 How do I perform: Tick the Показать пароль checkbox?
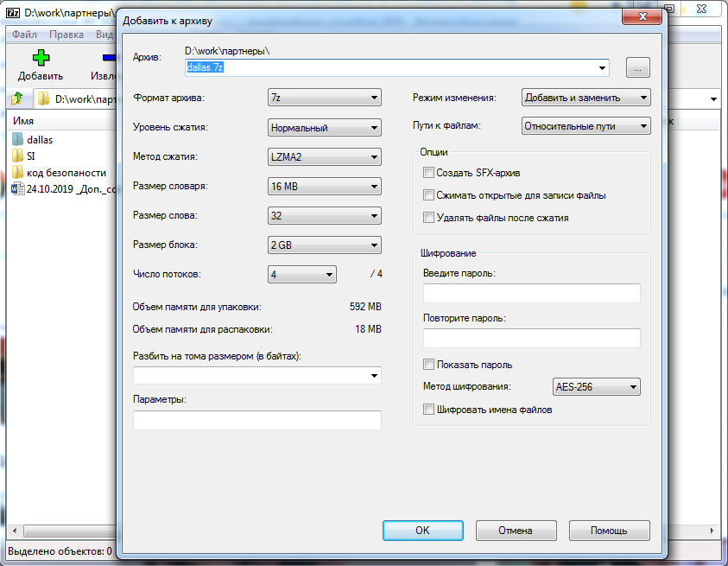(x=428, y=365)
